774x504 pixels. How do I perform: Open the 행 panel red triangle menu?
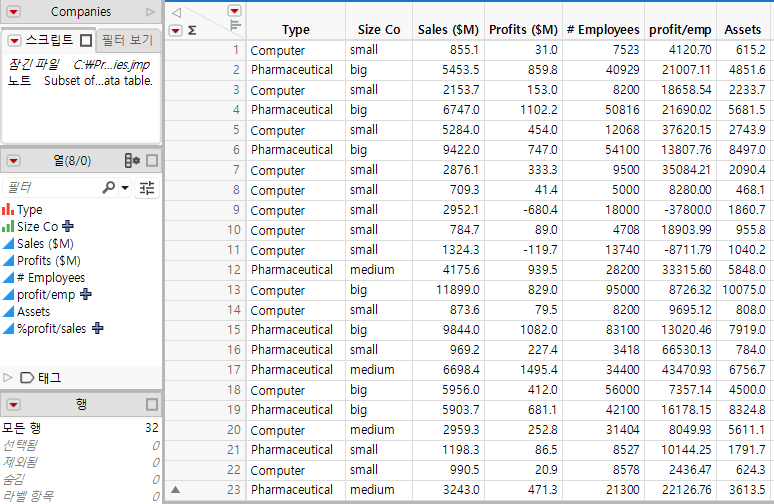(13, 405)
